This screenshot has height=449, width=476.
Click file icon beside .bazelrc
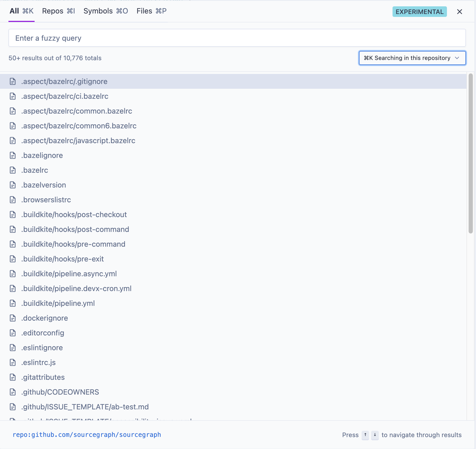tap(13, 170)
